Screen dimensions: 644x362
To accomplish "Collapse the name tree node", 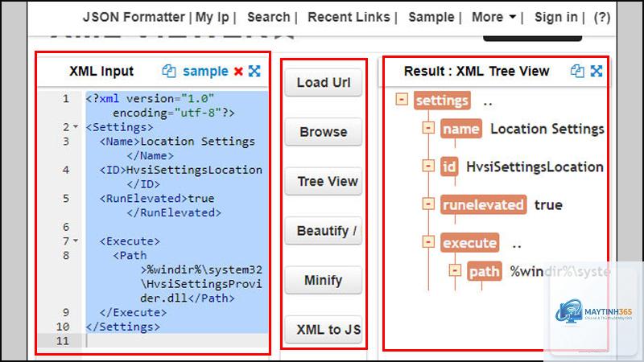I will point(428,128).
